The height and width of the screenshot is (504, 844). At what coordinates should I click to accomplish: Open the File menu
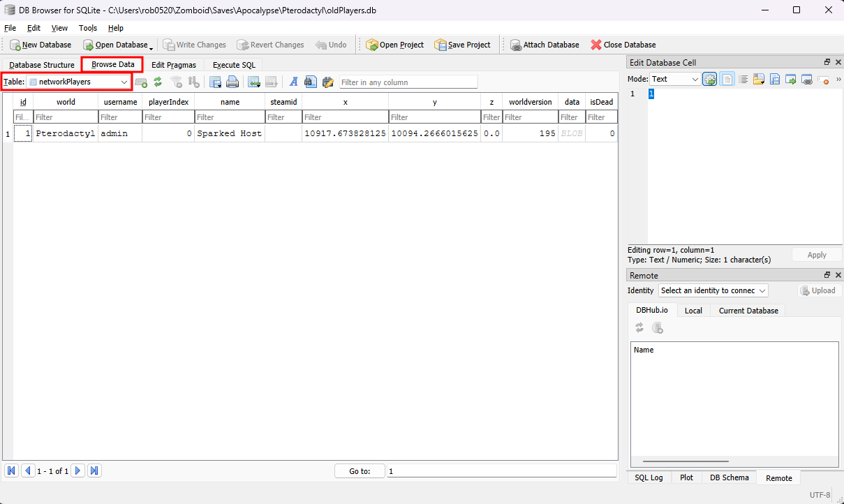[10, 28]
